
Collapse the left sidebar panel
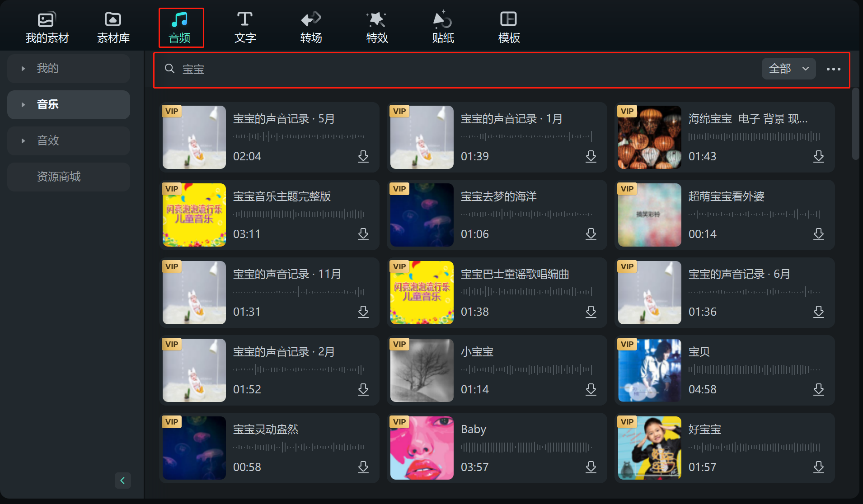click(123, 481)
